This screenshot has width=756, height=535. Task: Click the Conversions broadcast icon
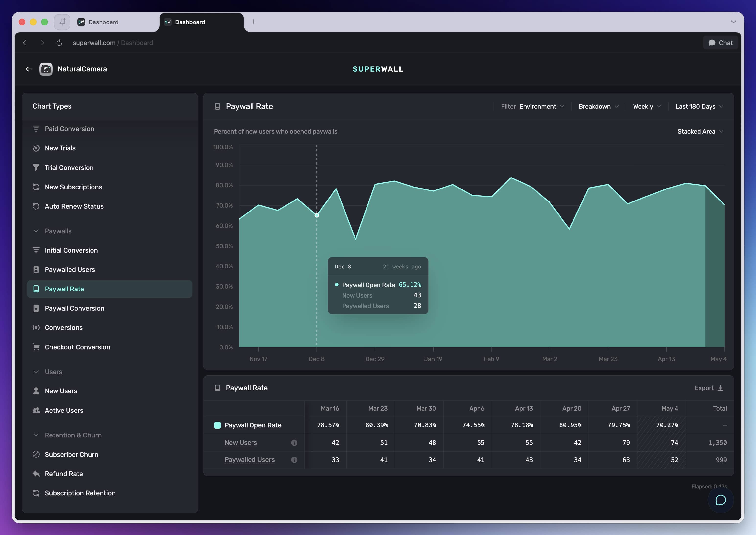pyautogui.click(x=36, y=327)
